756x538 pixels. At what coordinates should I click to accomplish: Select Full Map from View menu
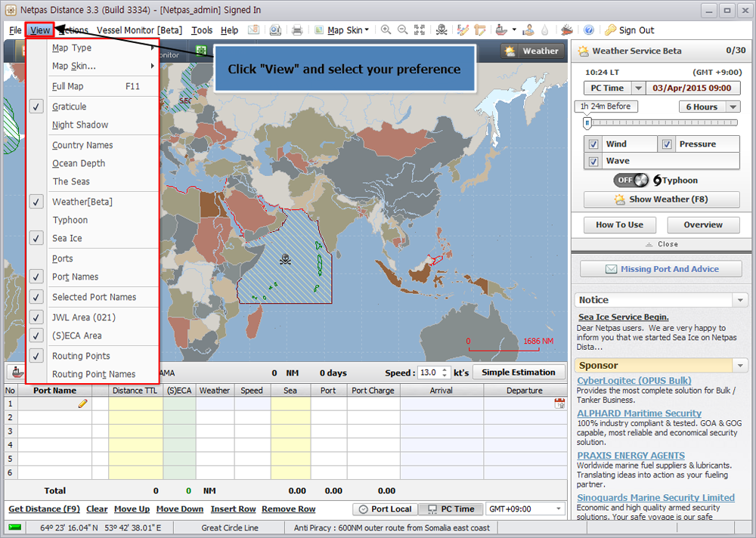93,86
